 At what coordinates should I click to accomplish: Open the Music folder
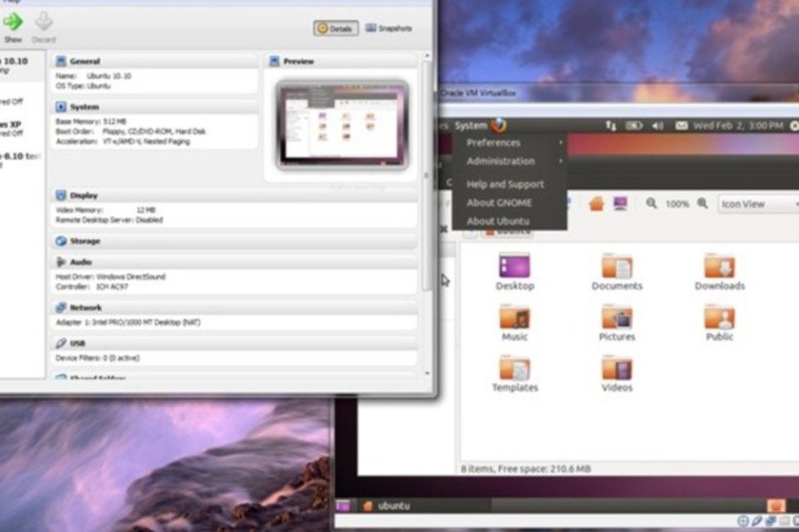pos(515,323)
